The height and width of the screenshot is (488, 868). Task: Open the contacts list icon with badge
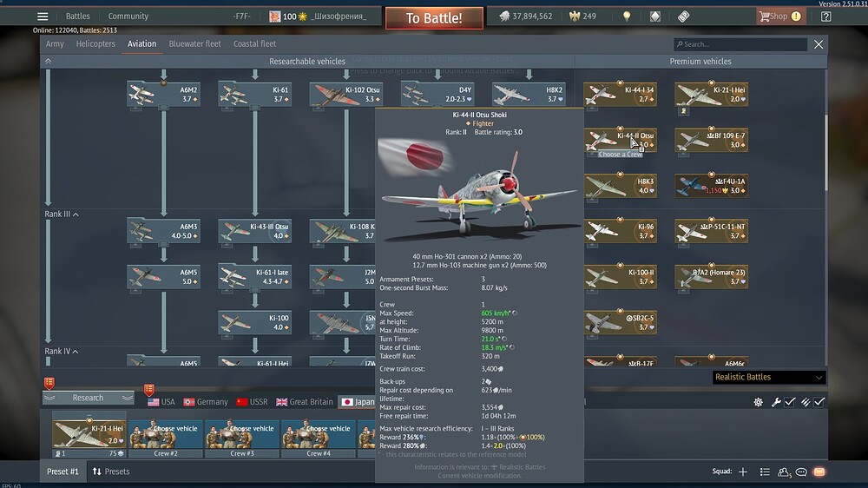(784, 472)
